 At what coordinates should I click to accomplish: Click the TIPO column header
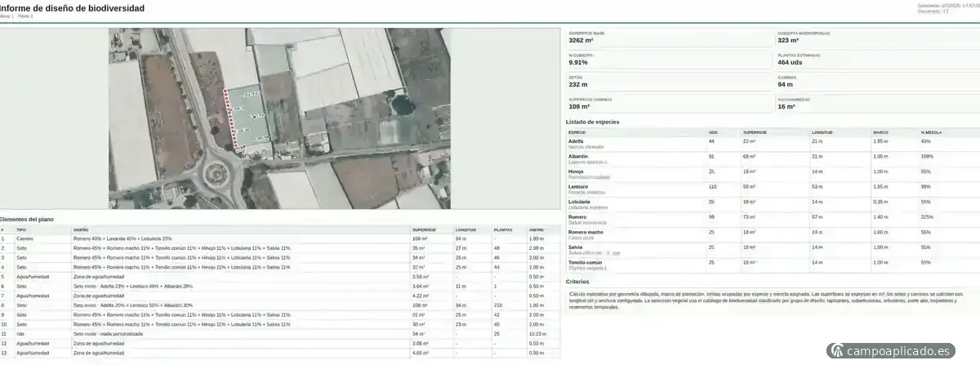[21, 230]
